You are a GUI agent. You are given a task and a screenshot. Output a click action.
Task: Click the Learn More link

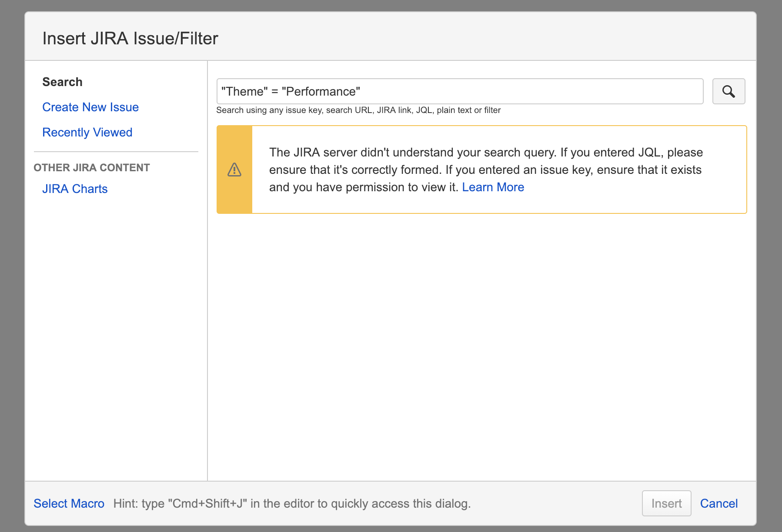click(494, 187)
